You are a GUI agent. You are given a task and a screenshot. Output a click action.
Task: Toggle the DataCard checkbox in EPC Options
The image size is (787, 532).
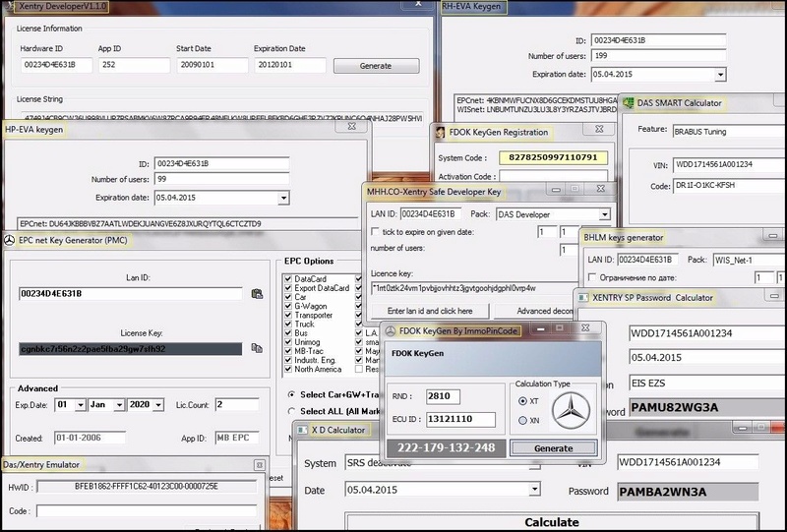(x=288, y=279)
